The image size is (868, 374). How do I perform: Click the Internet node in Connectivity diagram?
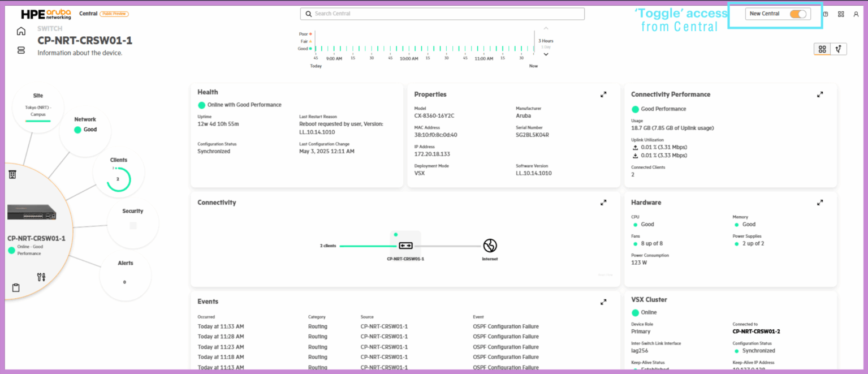[490, 246]
